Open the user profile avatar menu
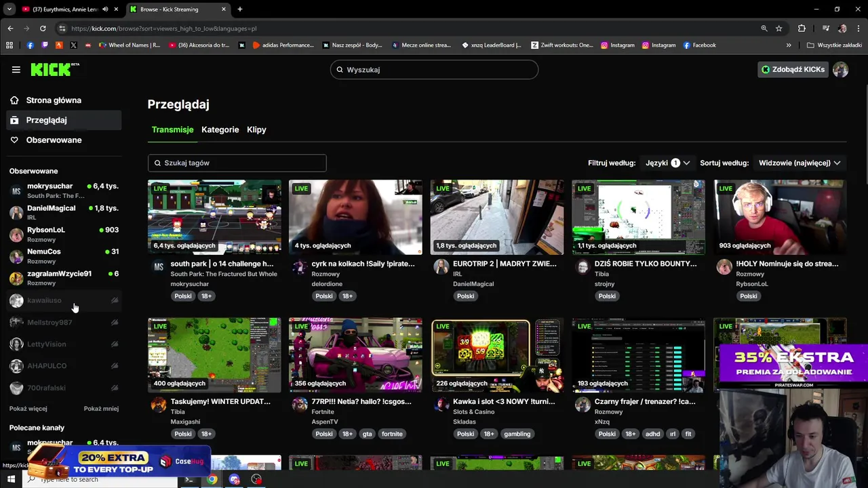868x488 pixels. [x=840, y=69]
